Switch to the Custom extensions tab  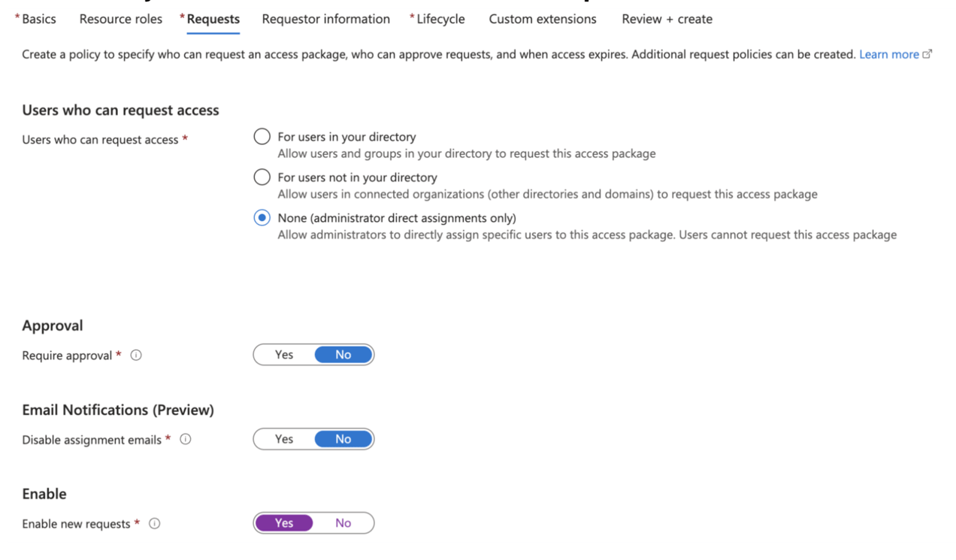pos(542,19)
